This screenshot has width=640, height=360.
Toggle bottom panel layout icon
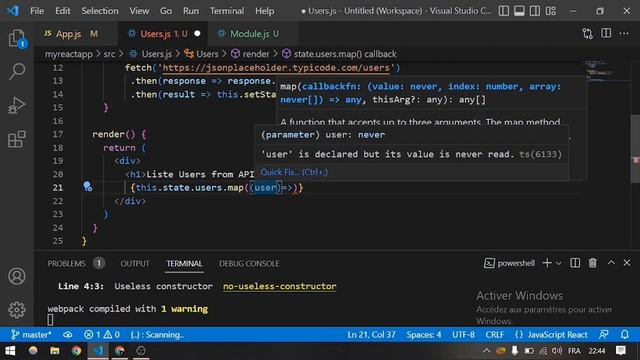[519, 11]
